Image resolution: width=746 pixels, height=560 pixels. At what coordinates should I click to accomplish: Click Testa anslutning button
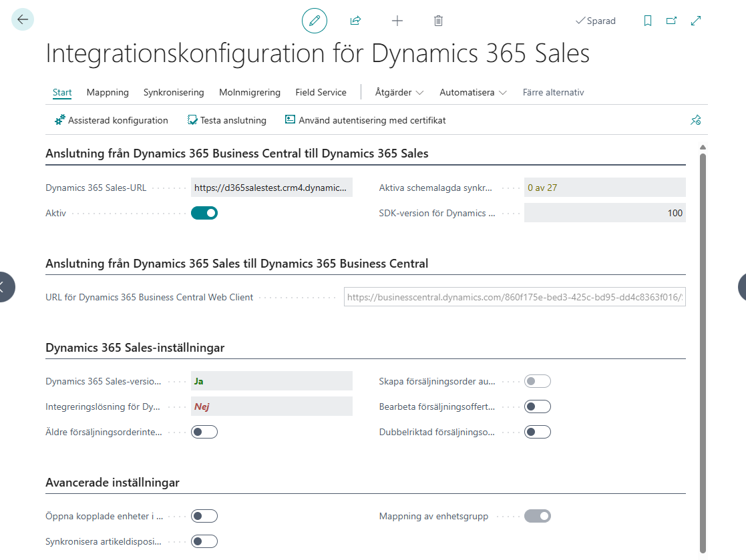pos(227,121)
